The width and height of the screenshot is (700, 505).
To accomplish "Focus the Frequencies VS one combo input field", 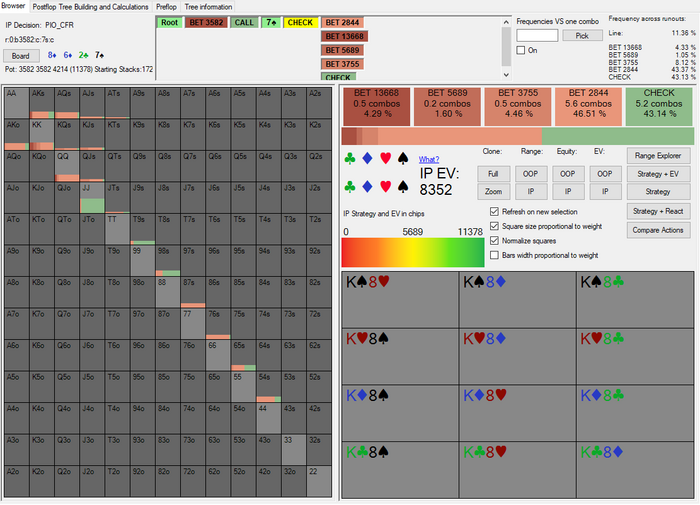I will (537, 35).
